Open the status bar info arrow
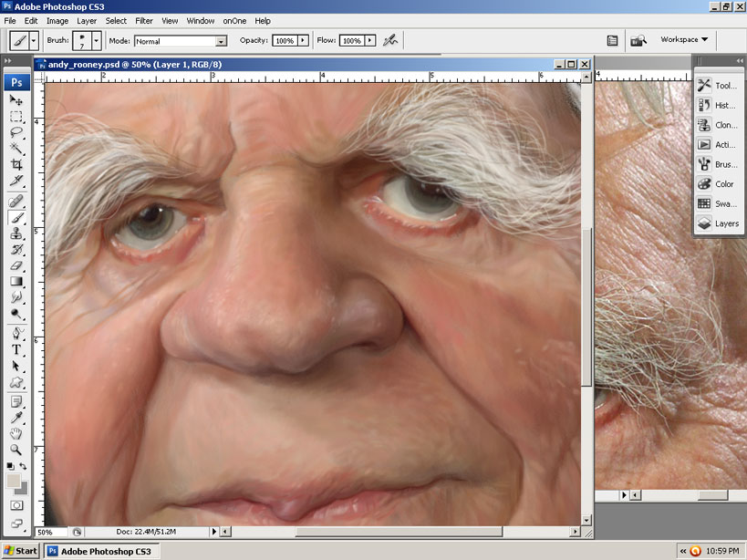747x560 pixels. (214, 532)
